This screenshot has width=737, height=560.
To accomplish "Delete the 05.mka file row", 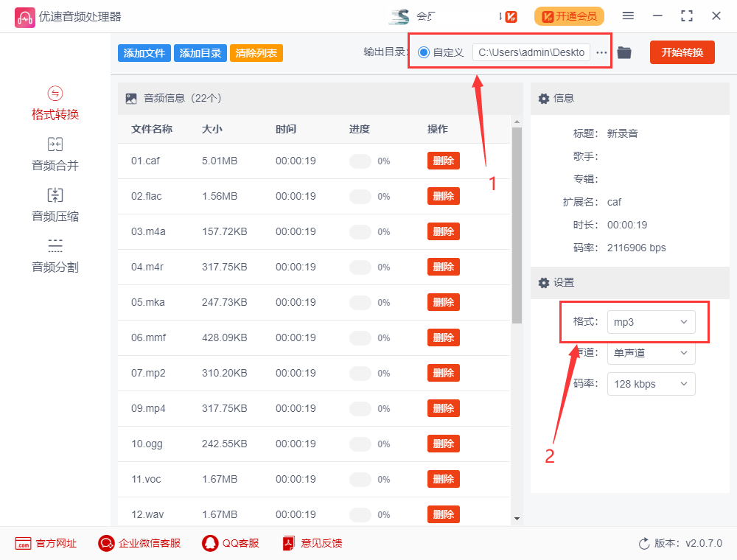I will click(x=443, y=302).
